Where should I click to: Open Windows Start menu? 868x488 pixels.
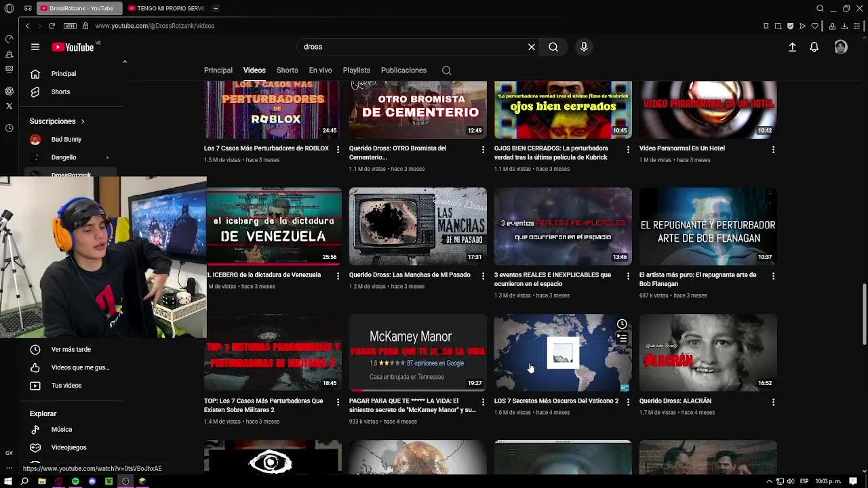pos(8,481)
